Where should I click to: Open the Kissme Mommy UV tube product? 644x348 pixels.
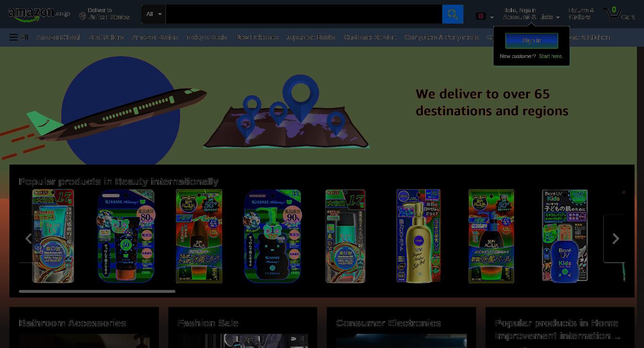point(126,236)
